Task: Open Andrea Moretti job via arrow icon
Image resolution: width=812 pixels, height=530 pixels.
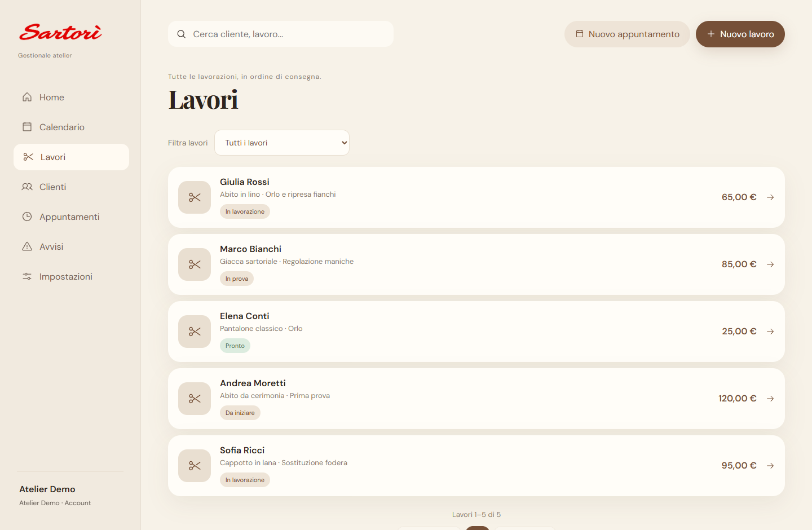Action: 770,399
